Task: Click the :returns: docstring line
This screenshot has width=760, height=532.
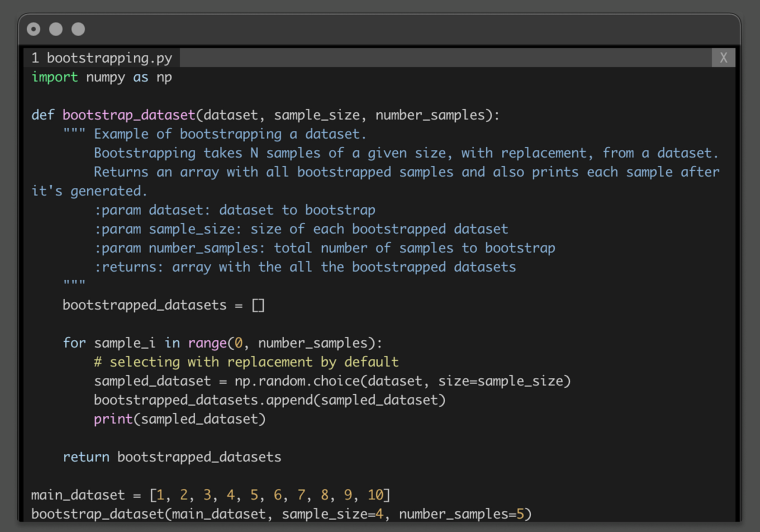Action: click(305, 267)
